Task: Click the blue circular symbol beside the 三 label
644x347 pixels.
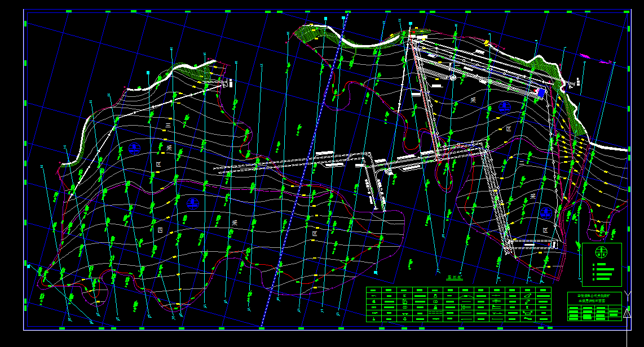Action: pos(134,148)
